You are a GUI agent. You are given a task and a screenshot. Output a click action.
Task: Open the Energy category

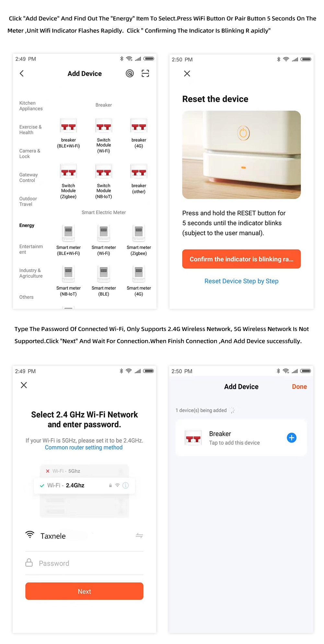click(x=27, y=225)
